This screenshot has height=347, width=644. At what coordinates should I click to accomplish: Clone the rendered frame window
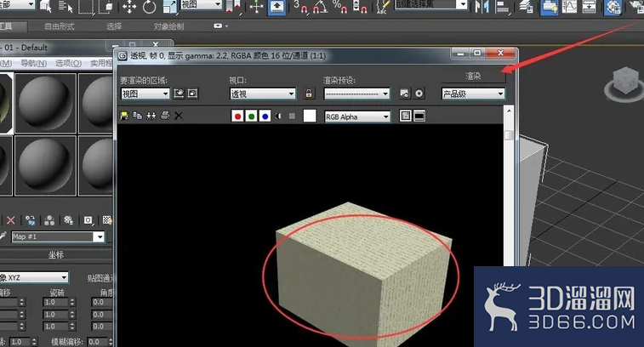[151, 116]
